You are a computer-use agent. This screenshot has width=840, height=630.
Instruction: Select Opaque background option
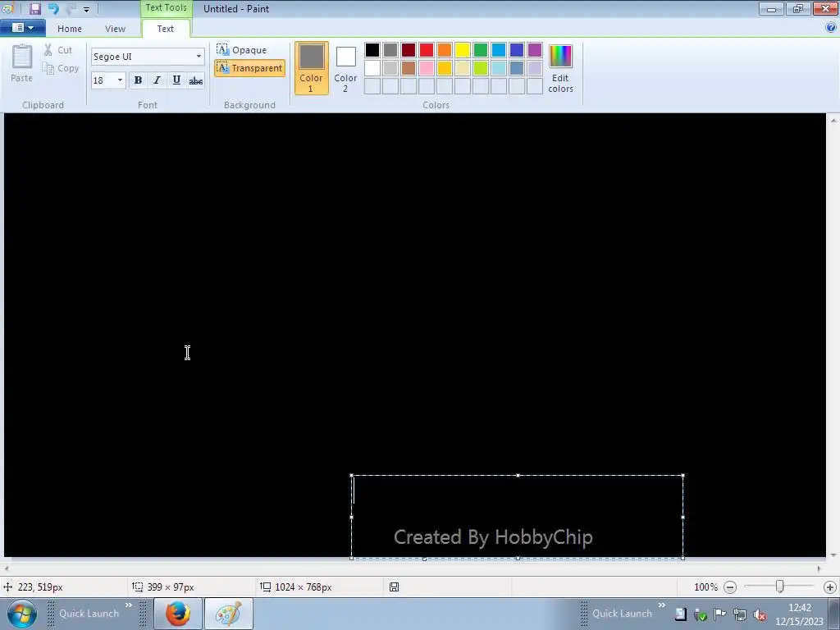pyautogui.click(x=242, y=50)
